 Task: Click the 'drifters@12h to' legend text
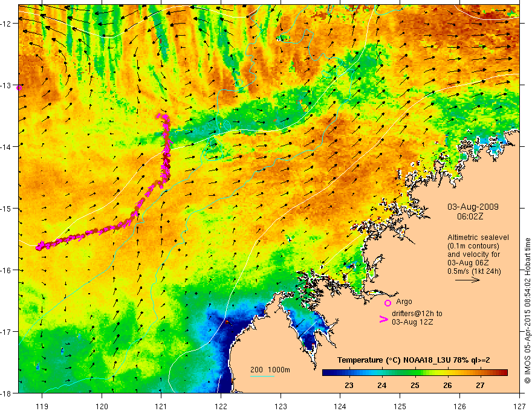pos(417,313)
